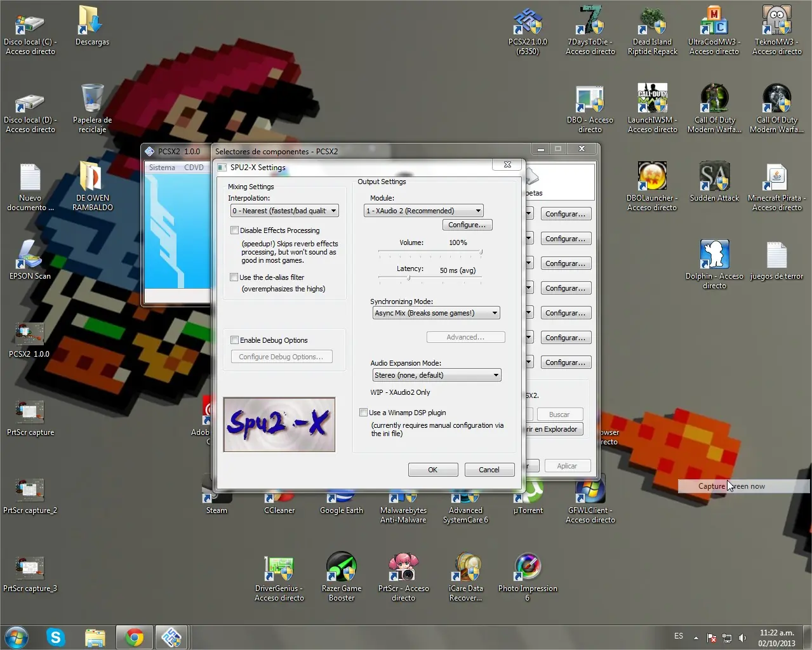Click Configure Debug Options button
812x650 pixels.
pos(281,357)
